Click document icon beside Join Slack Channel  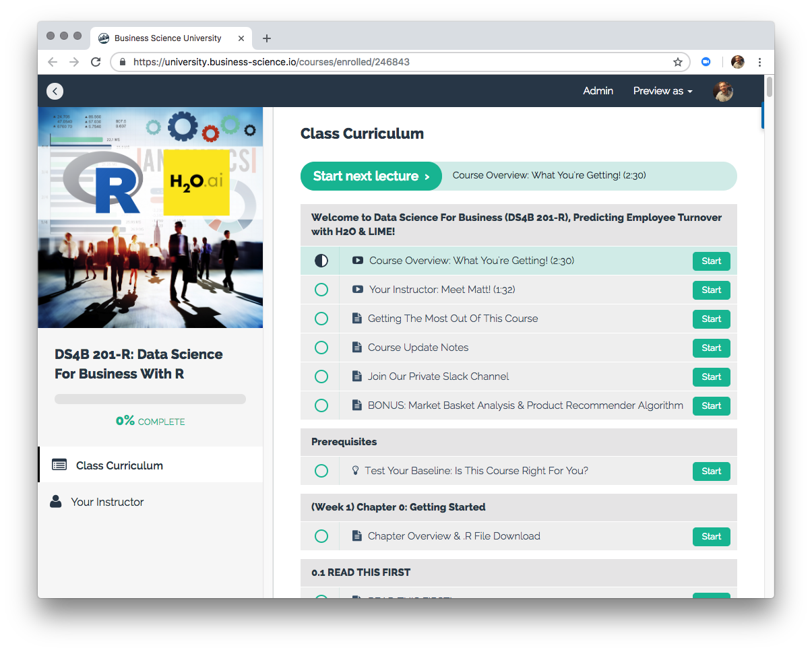(357, 377)
